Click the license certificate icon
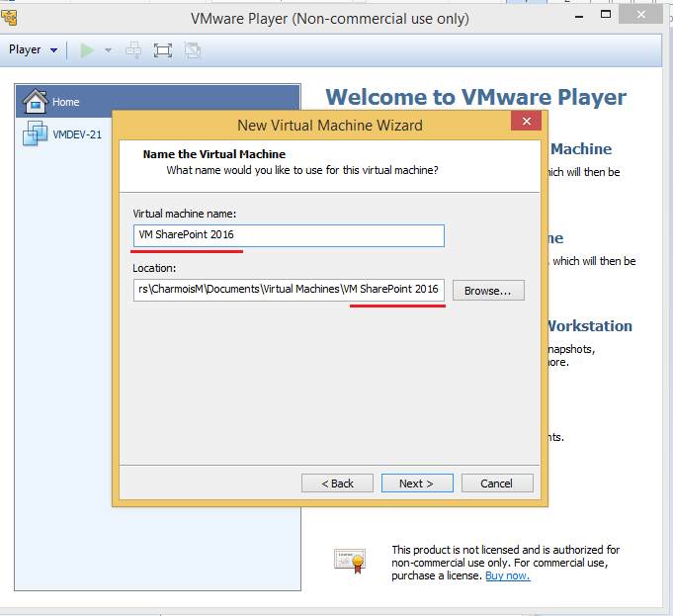Screen dimensions: 673x616 point(350,561)
